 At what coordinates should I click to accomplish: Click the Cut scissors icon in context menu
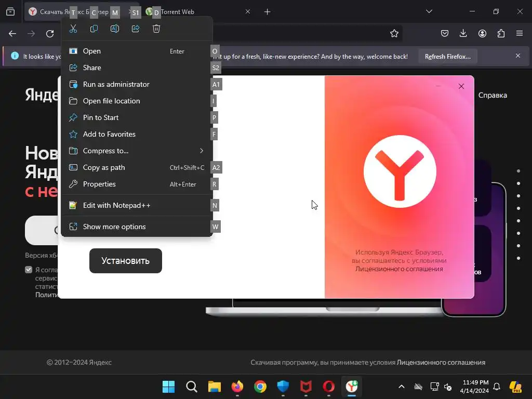coord(73,29)
